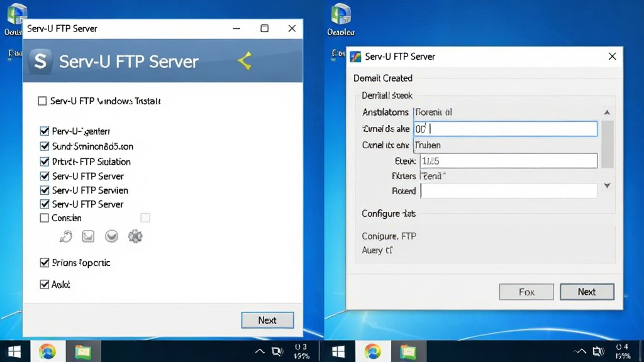The width and height of the screenshot is (644, 362).
Task: Open the right desktop's top shortcut icon
Action: click(341, 19)
